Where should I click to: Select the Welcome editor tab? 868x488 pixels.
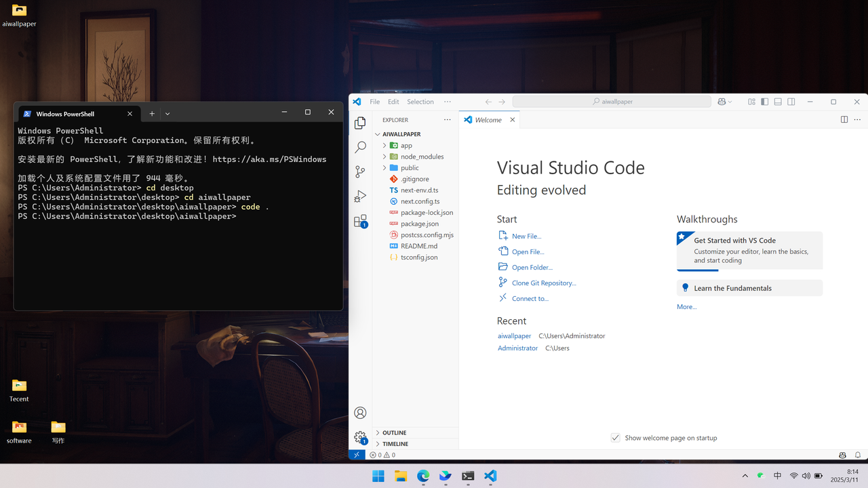coord(490,119)
